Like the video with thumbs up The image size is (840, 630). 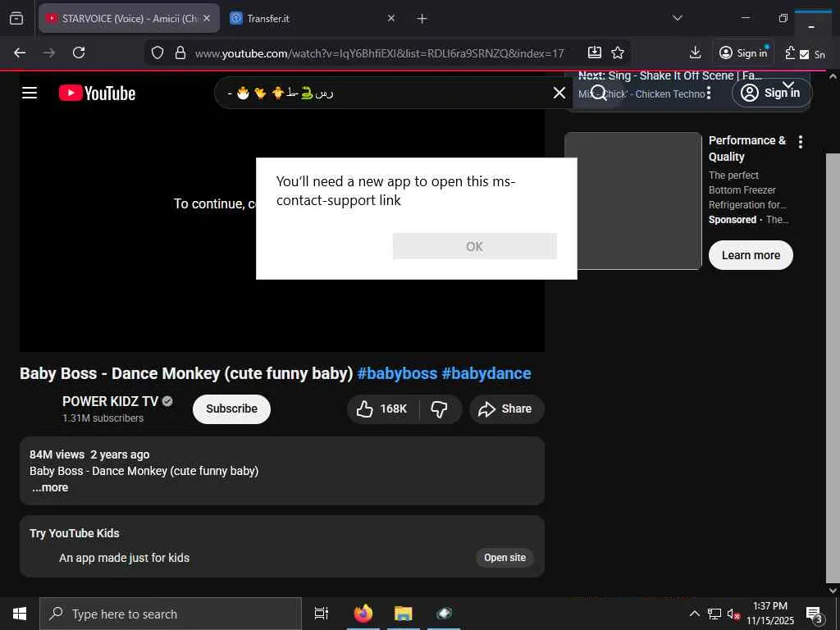pos(382,409)
